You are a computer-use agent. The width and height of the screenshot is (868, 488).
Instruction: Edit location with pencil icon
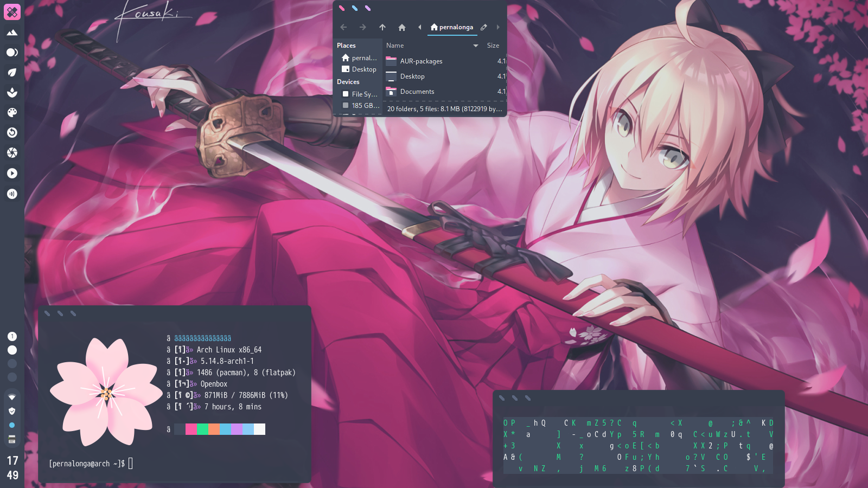(x=484, y=27)
